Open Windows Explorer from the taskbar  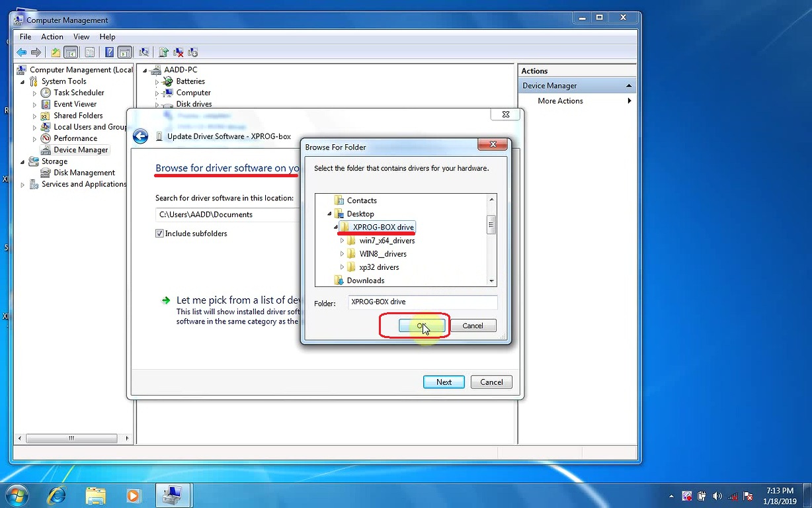(x=96, y=495)
